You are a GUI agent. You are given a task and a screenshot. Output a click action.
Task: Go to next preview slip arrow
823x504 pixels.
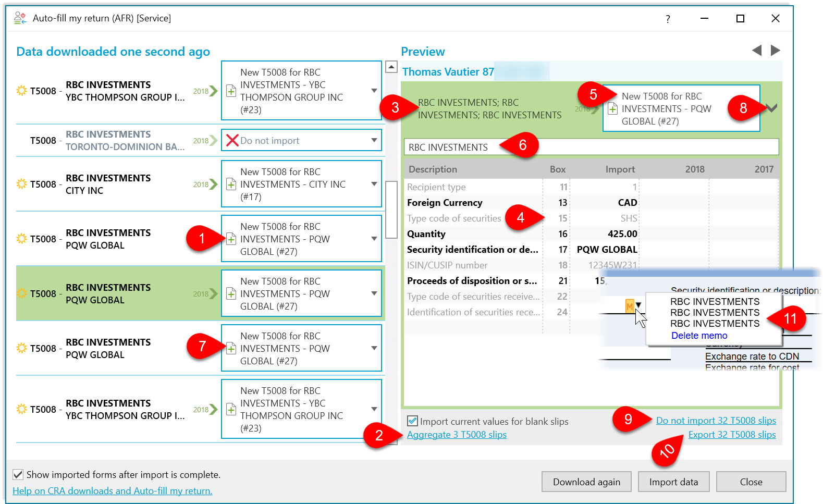coord(775,50)
